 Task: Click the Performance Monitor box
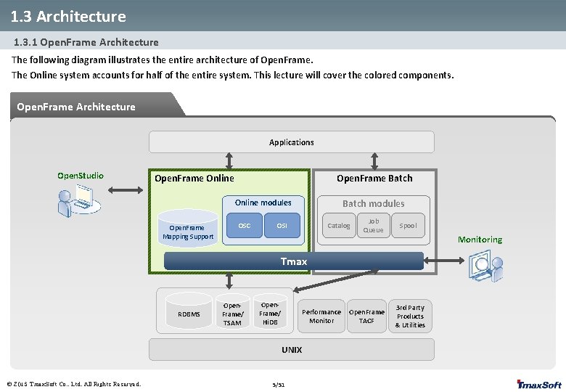click(x=321, y=317)
